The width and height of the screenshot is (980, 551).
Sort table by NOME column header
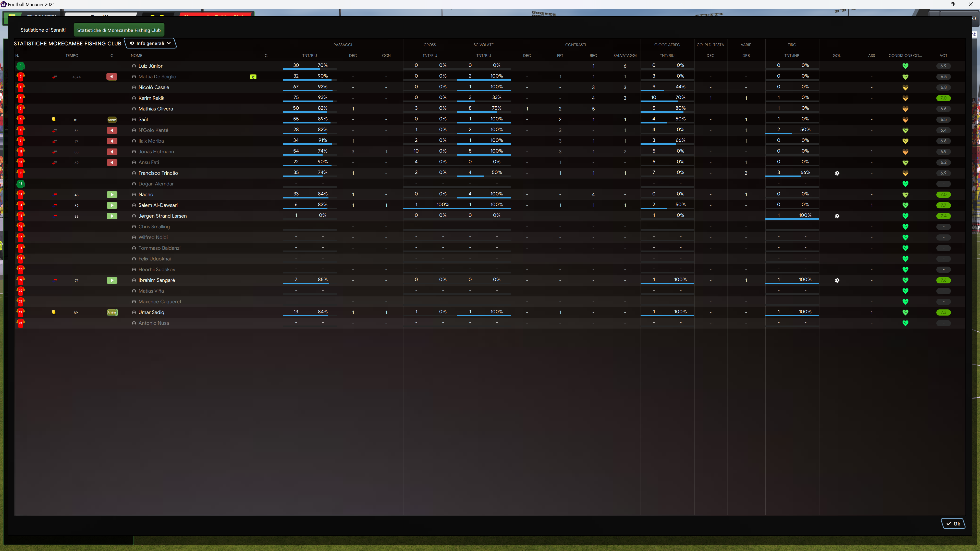point(137,56)
